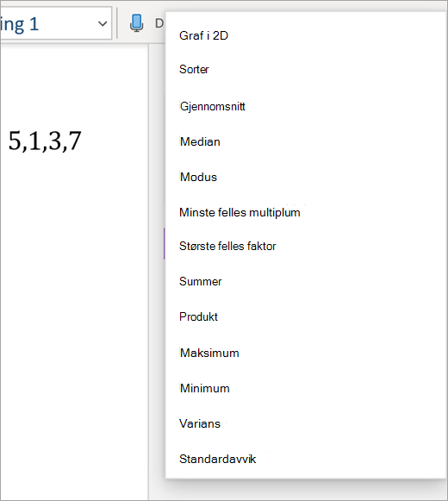Click Summer in the menu
This screenshot has width=448, height=501.
coord(200,281)
